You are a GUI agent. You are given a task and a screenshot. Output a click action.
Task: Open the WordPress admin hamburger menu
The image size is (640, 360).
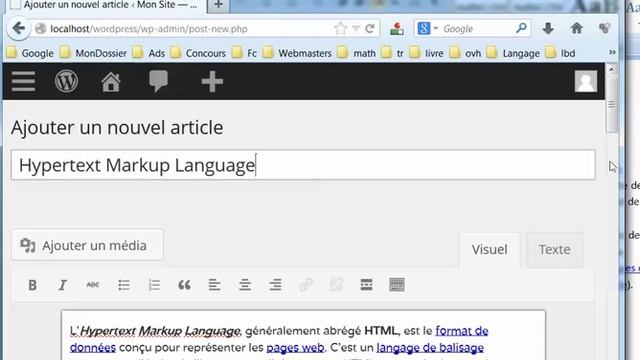coord(23,82)
